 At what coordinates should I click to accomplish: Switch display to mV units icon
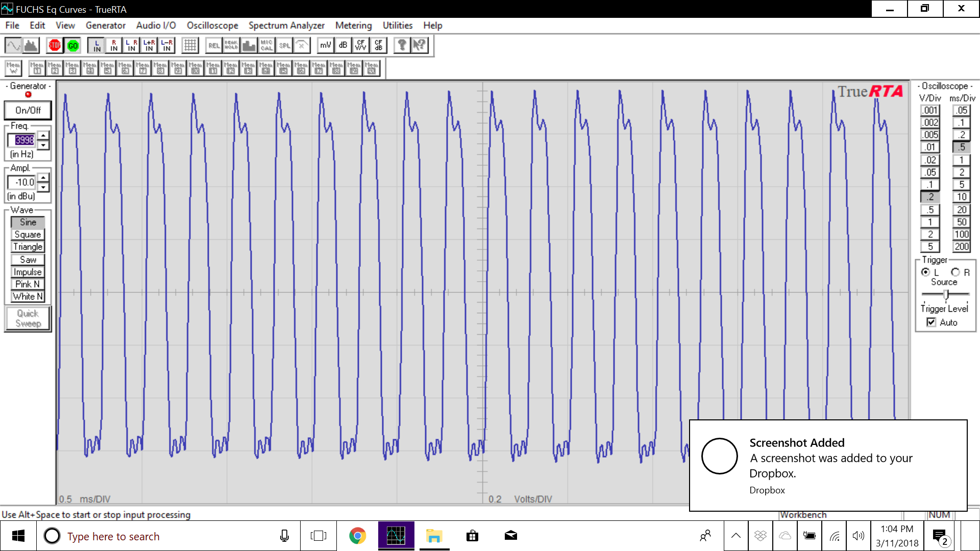click(325, 45)
